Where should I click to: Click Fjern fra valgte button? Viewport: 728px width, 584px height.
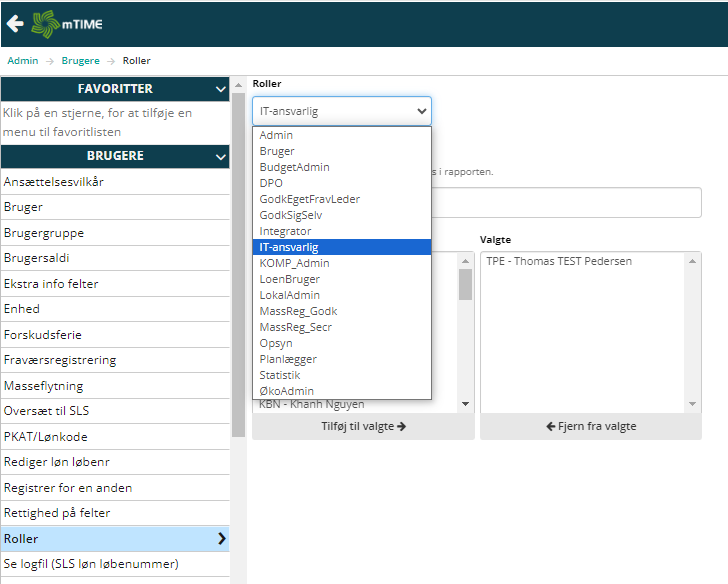[x=590, y=426]
